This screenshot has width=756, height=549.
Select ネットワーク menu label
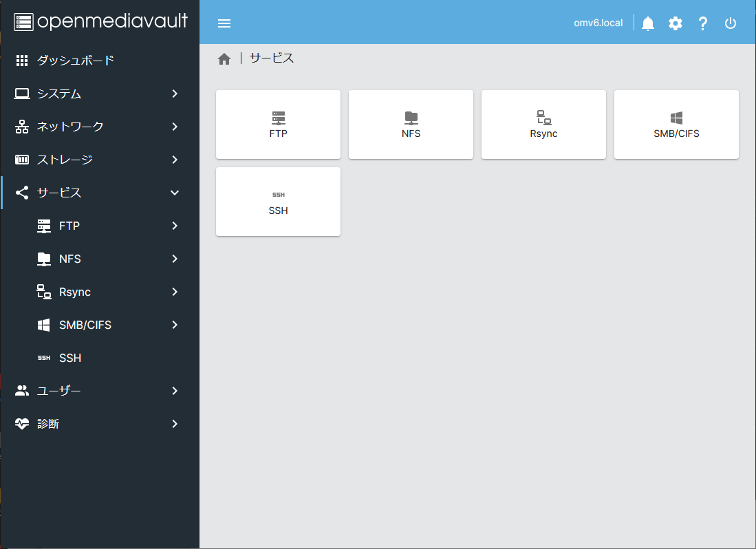pos(70,127)
